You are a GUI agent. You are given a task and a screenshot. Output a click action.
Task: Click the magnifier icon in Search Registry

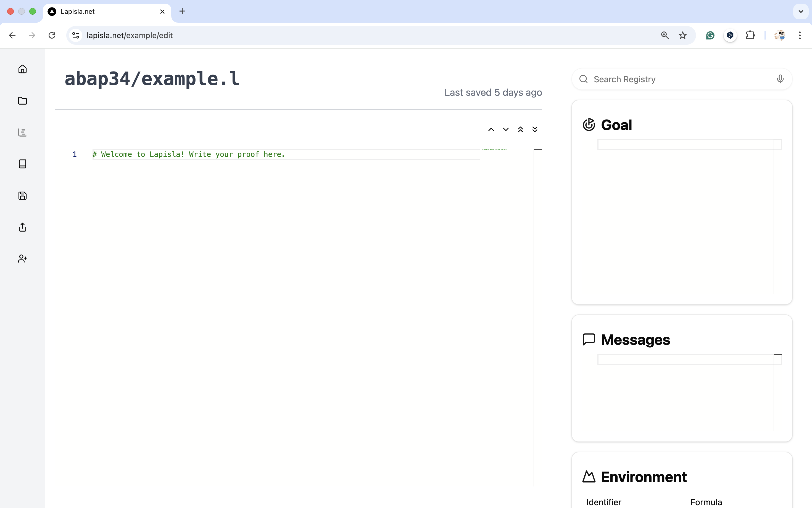point(584,79)
